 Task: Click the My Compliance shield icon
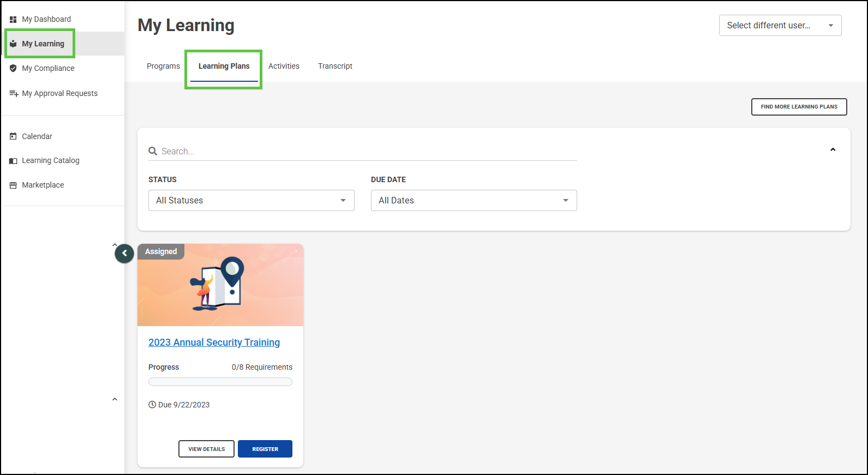point(13,68)
